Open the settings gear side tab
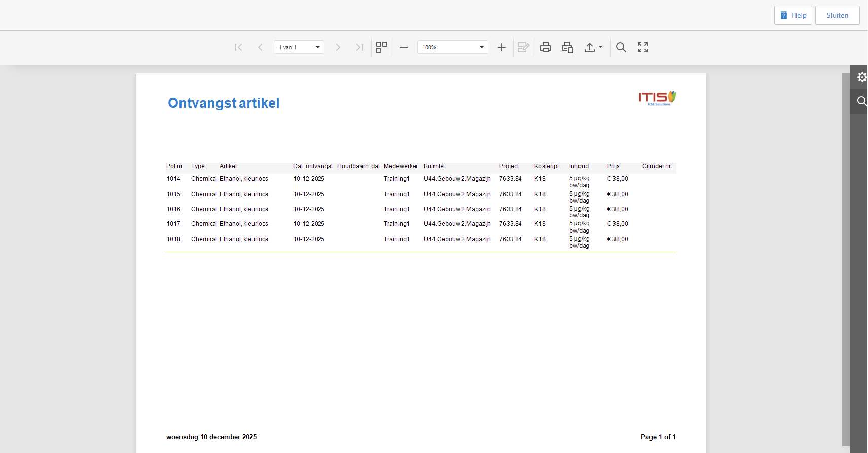868x453 pixels. (861, 77)
